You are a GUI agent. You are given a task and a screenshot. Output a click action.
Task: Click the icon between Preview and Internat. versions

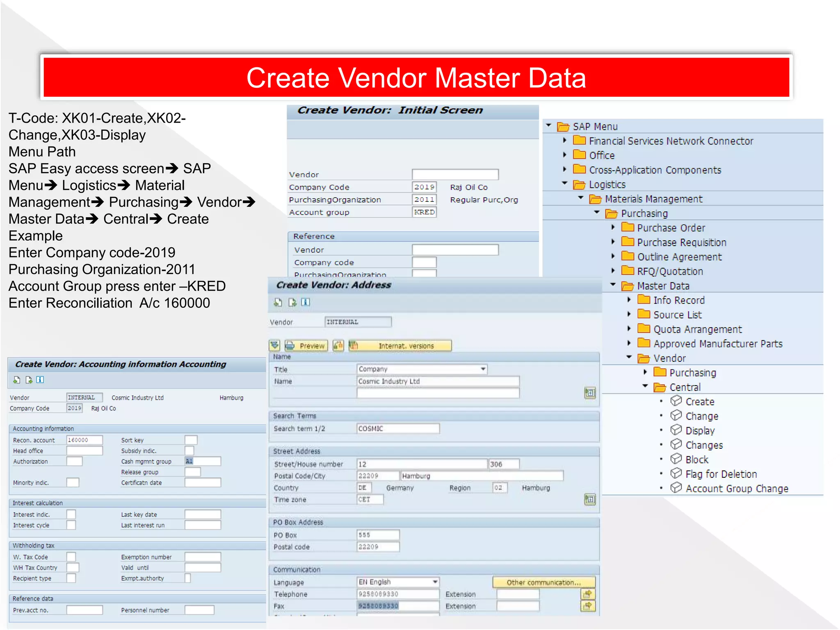[338, 345]
